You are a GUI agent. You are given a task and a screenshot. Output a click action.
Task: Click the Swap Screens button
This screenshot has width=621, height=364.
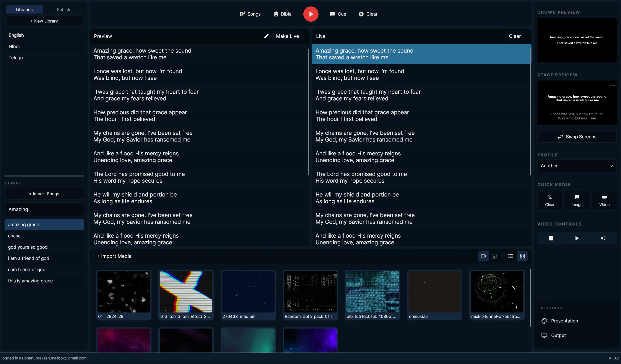577,137
